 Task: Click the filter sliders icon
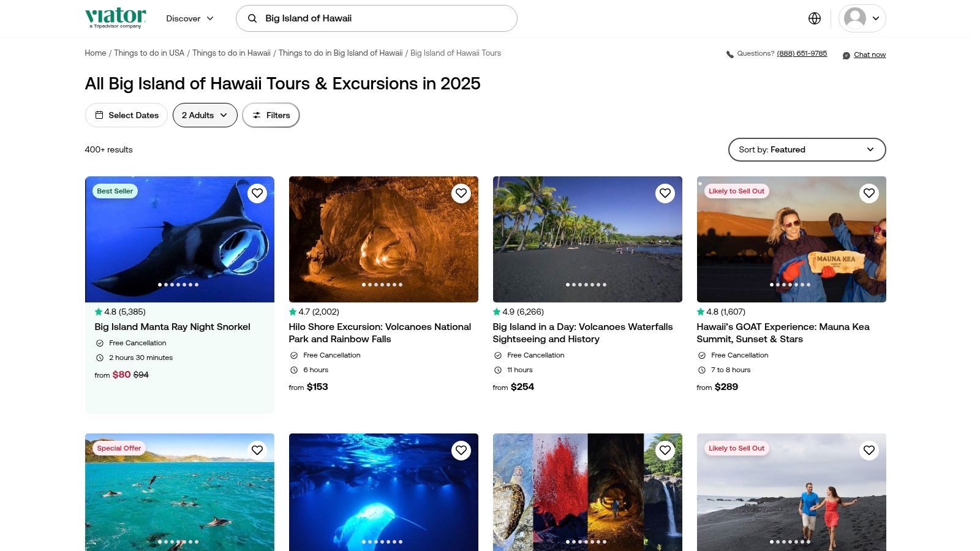click(257, 115)
